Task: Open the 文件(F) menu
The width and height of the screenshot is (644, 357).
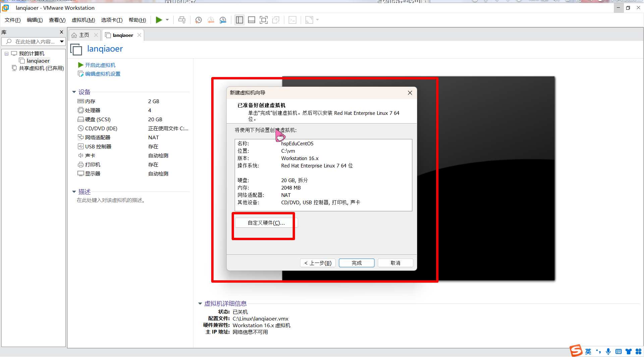Action: [13, 20]
